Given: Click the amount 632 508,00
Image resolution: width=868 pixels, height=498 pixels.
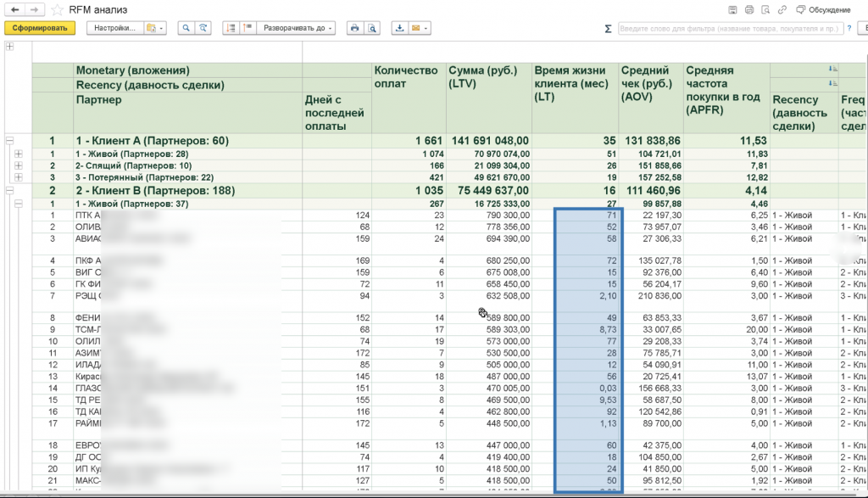Looking at the screenshot, I should [x=508, y=296].
